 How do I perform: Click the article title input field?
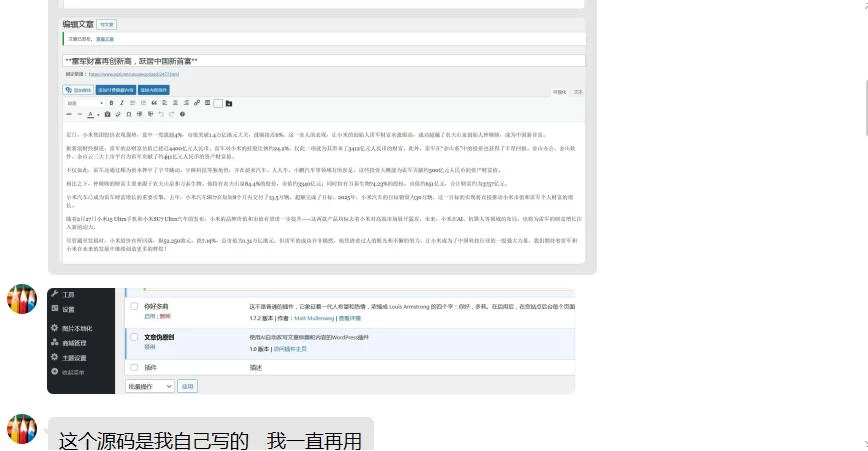point(324,61)
